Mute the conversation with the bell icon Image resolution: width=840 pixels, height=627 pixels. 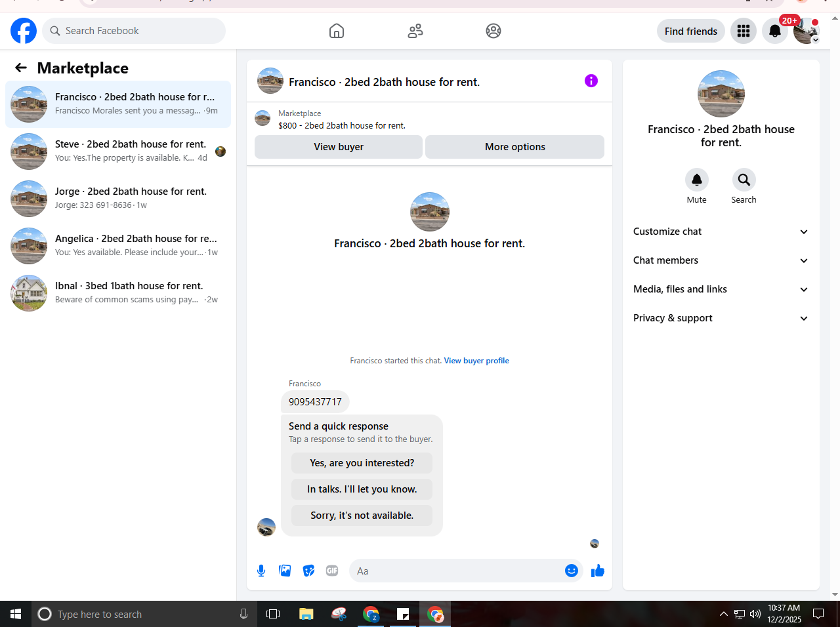pyautogui.click(x=697, y=180)
